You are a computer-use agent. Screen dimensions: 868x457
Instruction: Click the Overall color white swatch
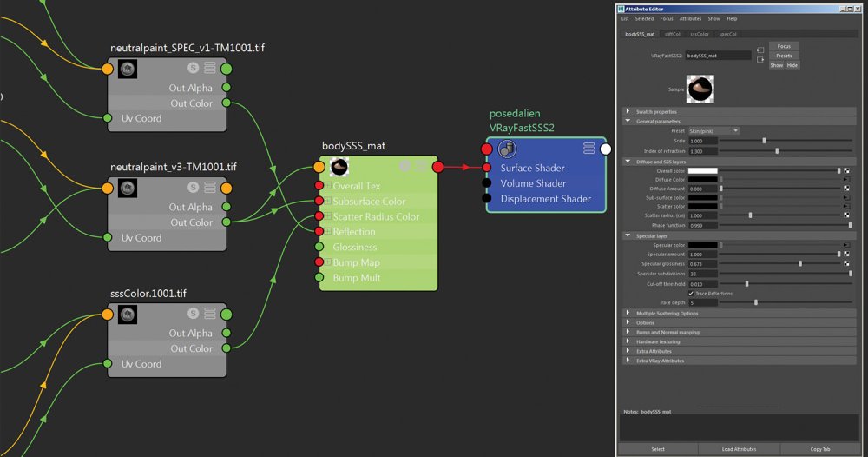(702, 170)
